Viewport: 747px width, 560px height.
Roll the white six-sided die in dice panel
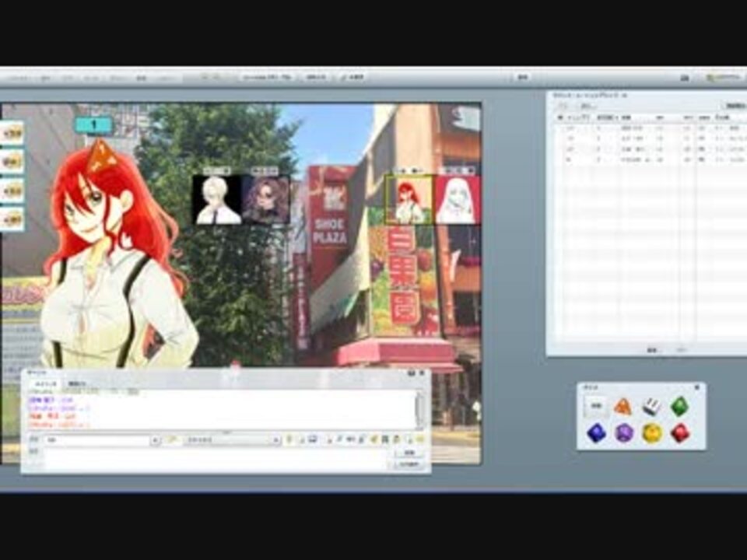pos(651,406)
